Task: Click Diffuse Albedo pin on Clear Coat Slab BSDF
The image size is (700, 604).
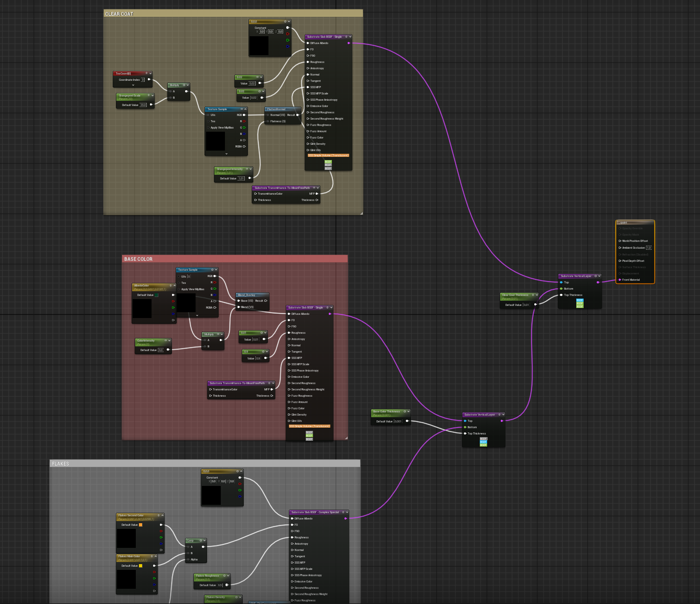Action: [308, 43]
